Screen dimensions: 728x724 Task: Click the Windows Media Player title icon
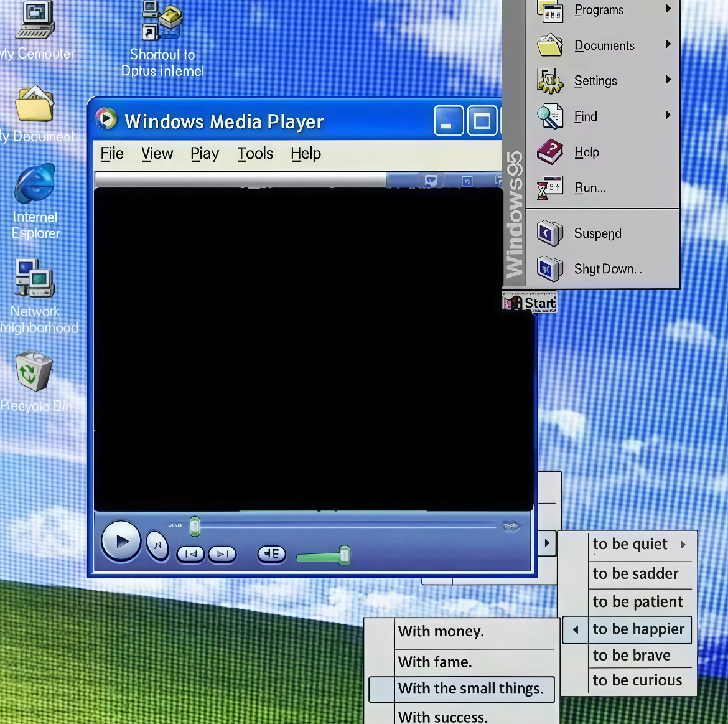[106, 119]
